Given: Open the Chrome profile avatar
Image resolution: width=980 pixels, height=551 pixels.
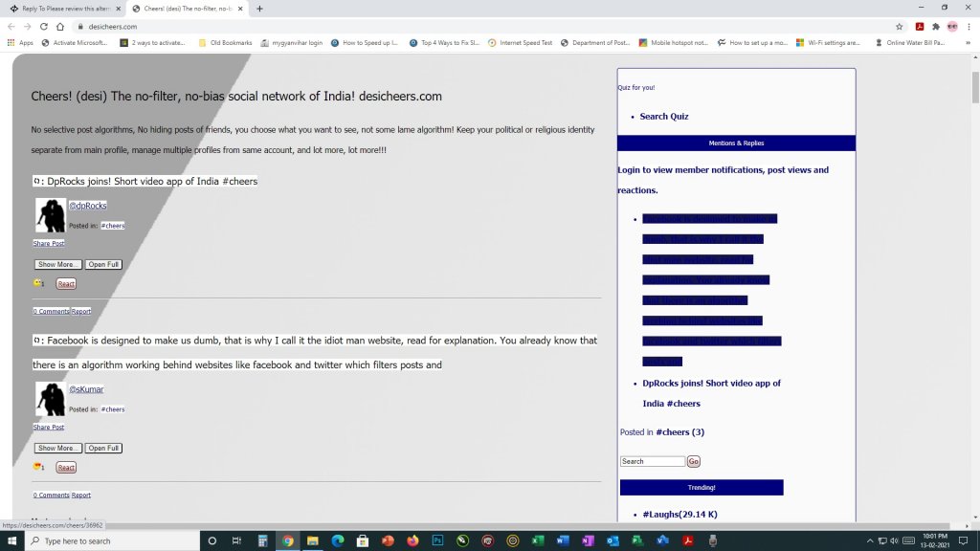Looking at the screenshot, I should [x=952, y=26].
